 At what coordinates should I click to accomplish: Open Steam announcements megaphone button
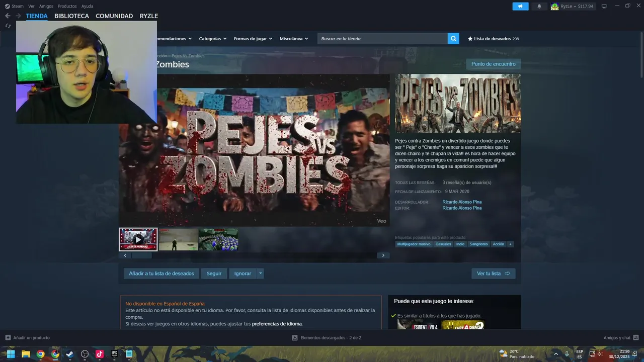(x=520, y=6)
